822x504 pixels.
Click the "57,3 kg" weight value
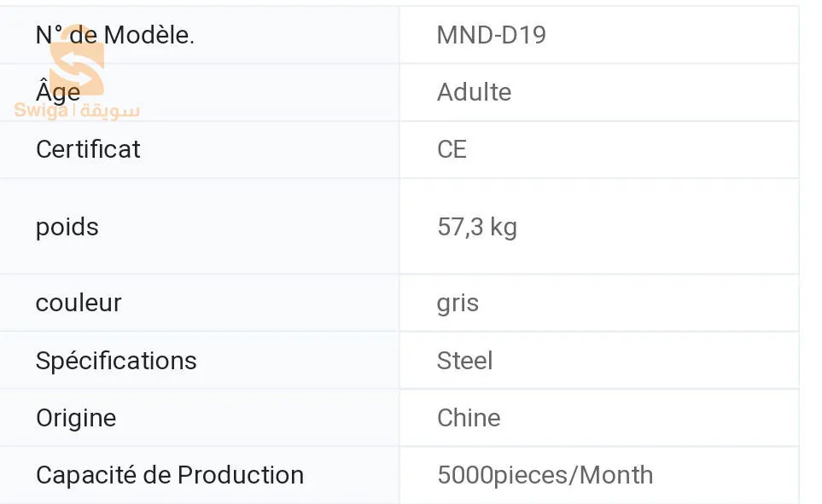[x=477, y=227]
